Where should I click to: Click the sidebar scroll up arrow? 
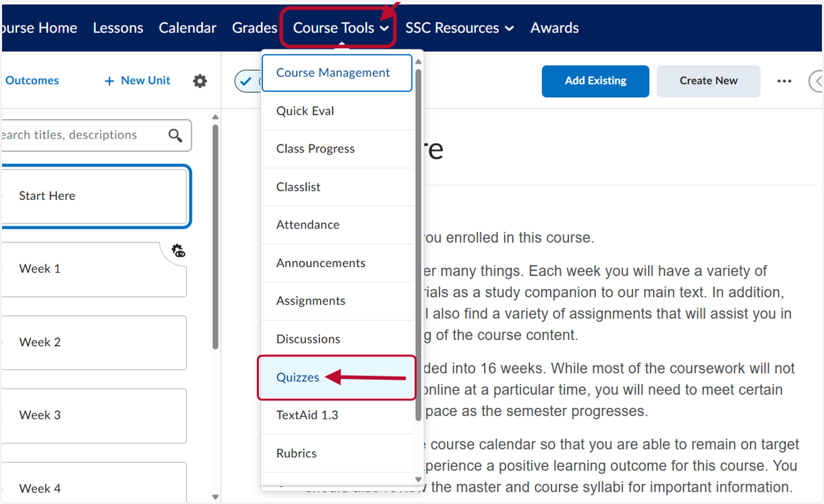pos(215,117)
